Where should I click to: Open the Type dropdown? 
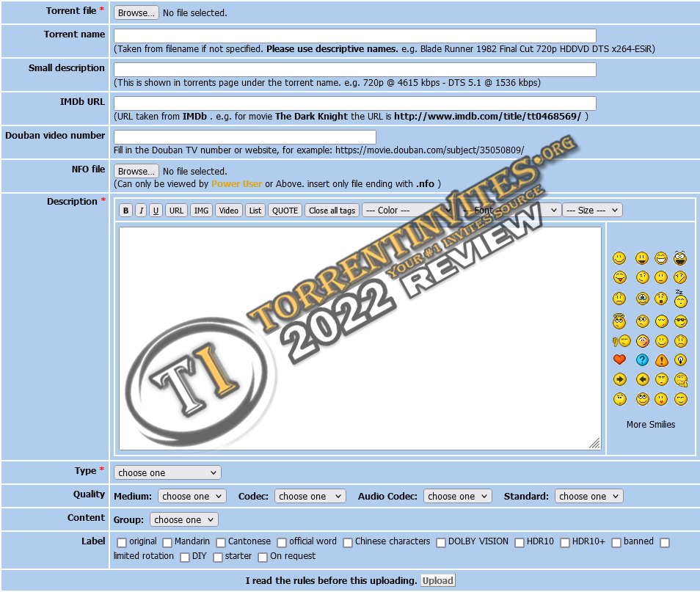pyautogui.click(x=167, y=473)
